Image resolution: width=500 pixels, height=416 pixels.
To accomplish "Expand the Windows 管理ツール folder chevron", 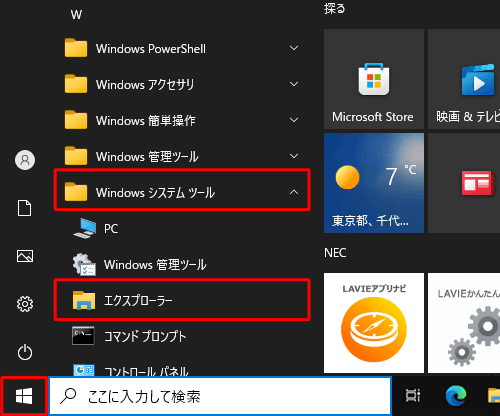I will pos(294,156).
